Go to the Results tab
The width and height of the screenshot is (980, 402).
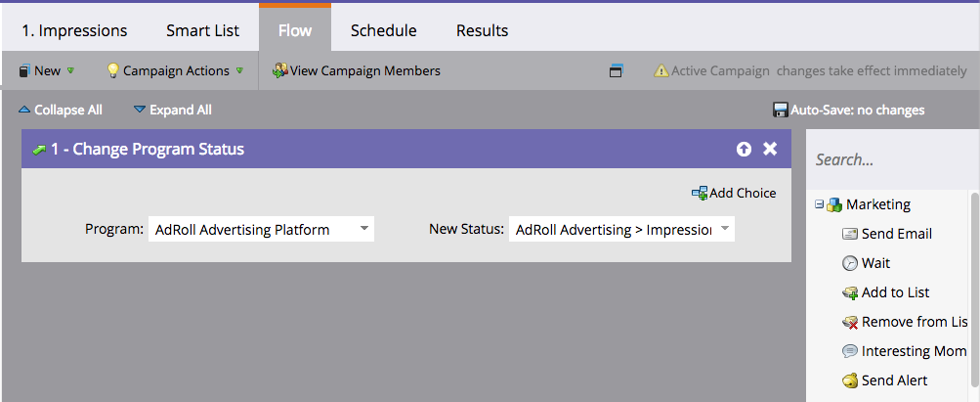(x=482, y=30)
